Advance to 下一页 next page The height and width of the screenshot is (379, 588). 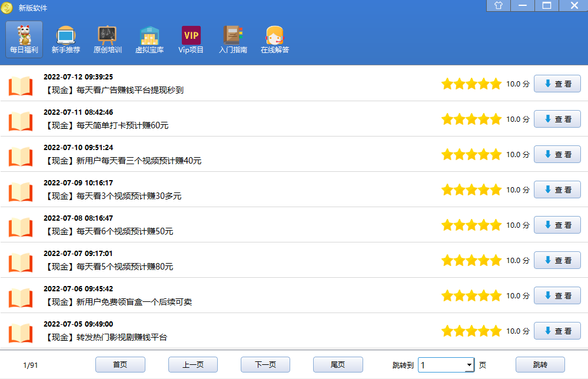click(x=265, y=365)
